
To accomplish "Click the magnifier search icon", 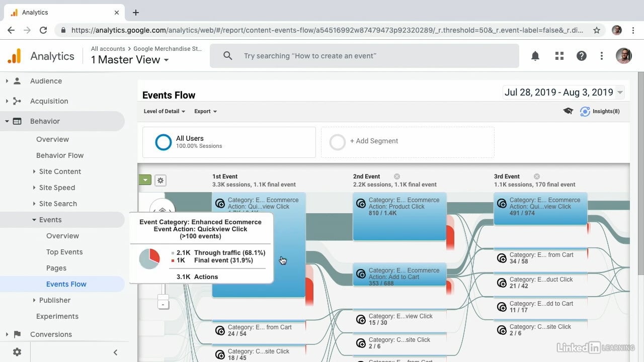I will pyautogui.click(x=227, y=56).
